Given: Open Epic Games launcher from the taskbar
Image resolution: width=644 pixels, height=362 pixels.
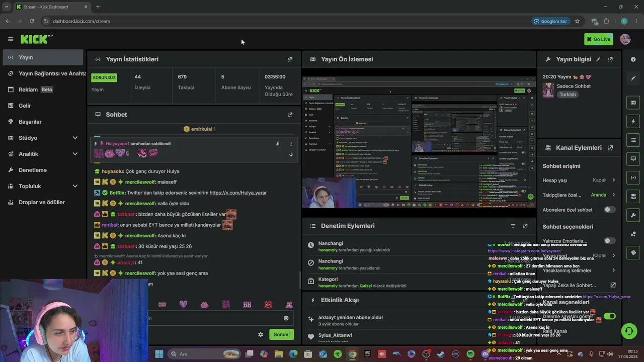Looking at the screenshot, I should pos(367,354).
